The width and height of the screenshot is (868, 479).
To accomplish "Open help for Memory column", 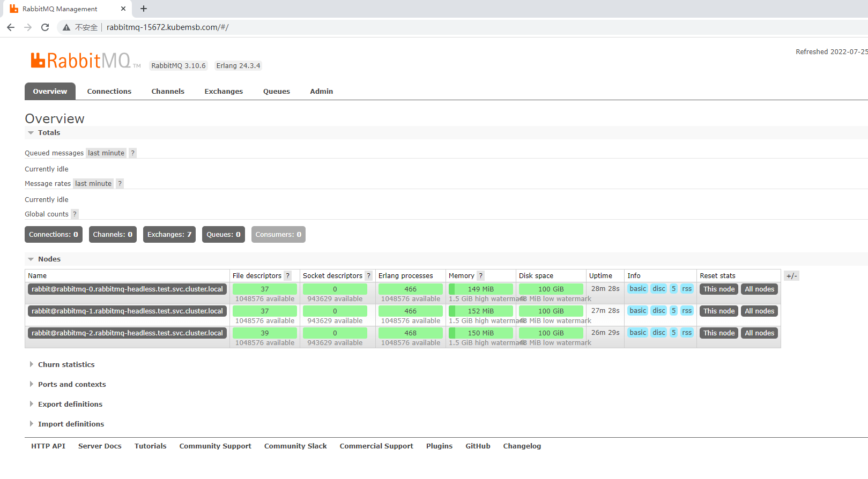I will point(480,276).
